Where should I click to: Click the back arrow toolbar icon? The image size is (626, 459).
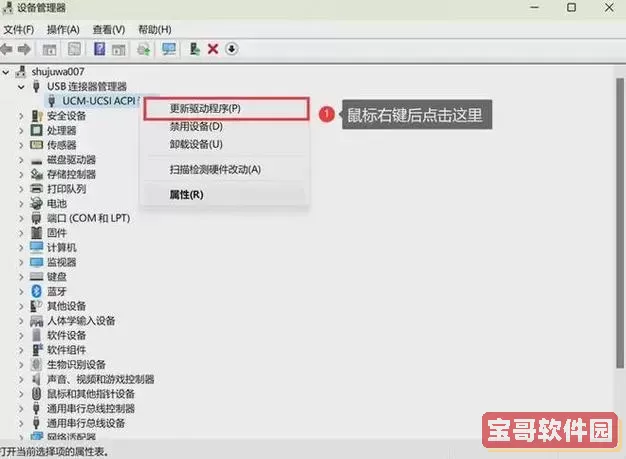8,48
